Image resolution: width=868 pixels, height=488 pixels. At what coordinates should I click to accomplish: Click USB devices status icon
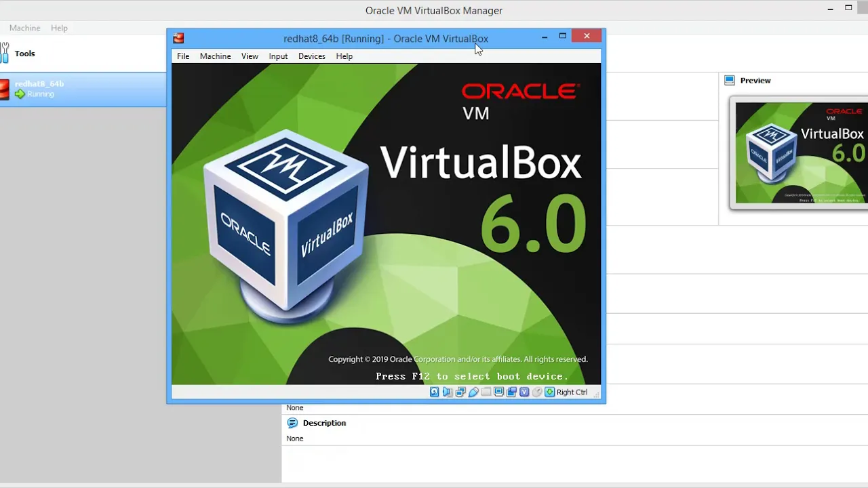(473, 392)
